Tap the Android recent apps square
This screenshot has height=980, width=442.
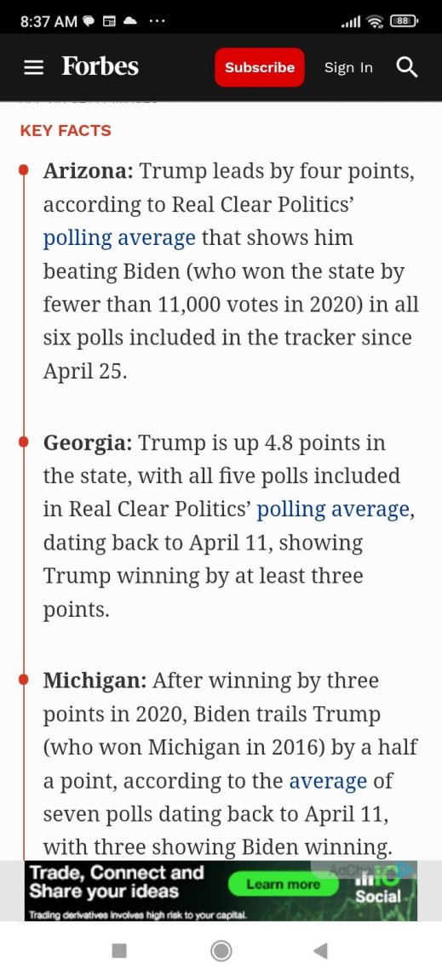(x=119, y=950)
